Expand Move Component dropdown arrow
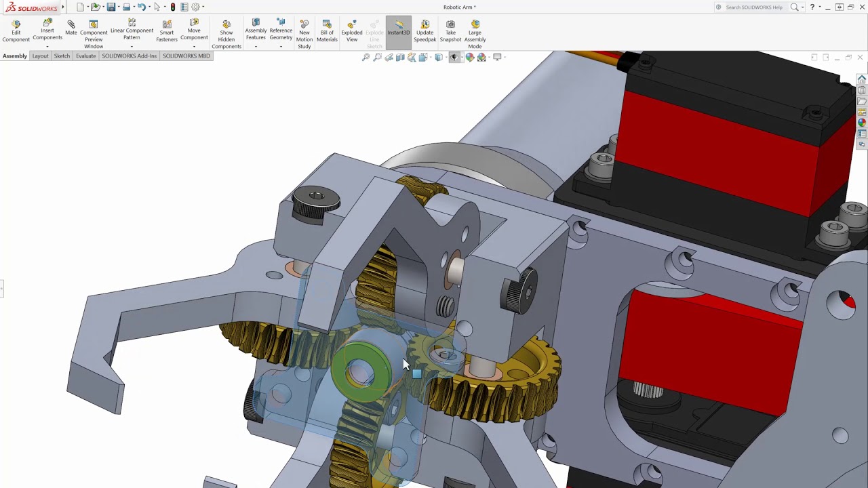This screenshot has width=868, height=488. (194, 47)
